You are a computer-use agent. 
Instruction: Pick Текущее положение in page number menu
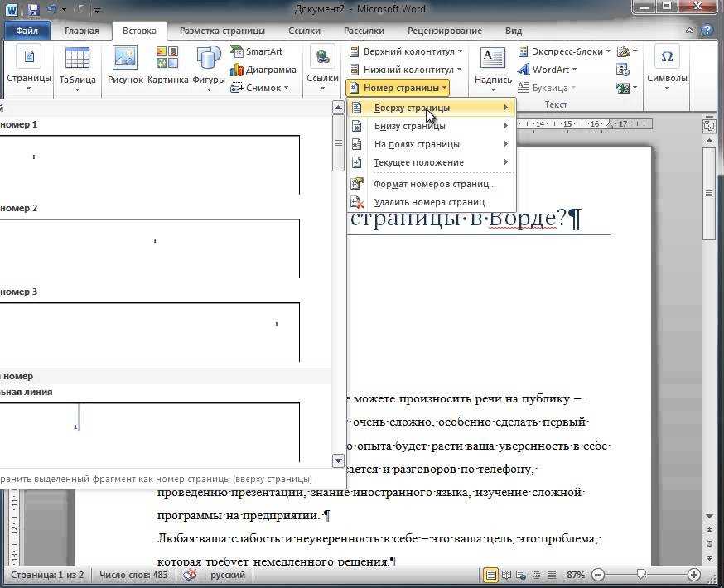tap(432, 162)
